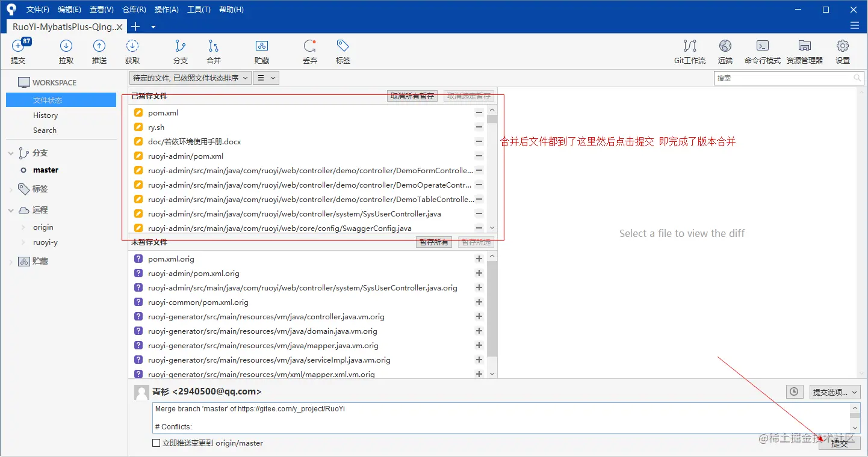This screenshot has width=868, height=457.
Task: Click the hamburger menu icon at top right
Action: 855,25
